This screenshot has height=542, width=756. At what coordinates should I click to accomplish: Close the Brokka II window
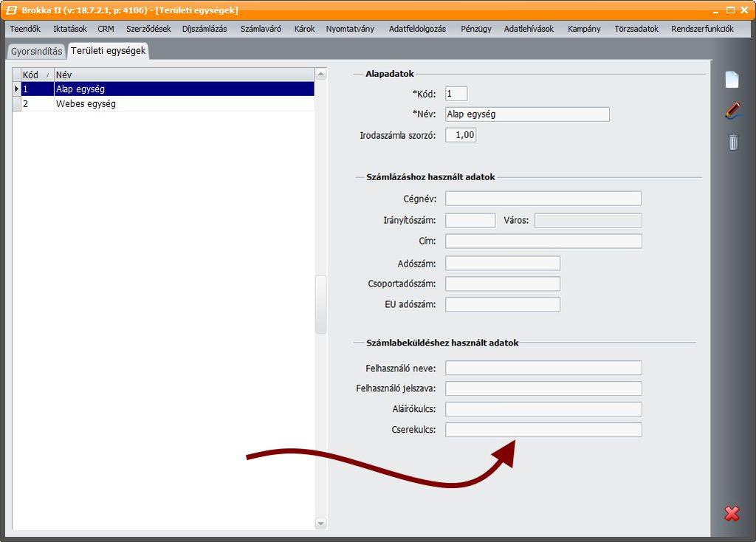(x=744, y=10)
